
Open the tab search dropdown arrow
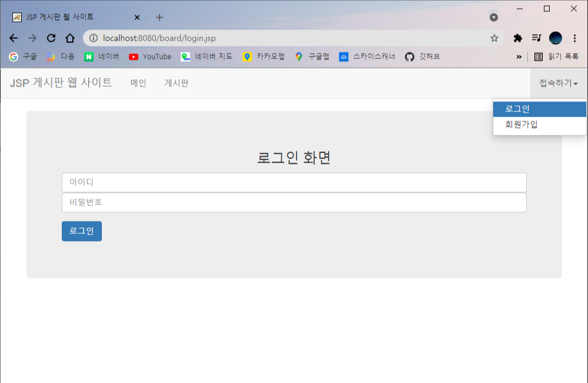click(493, 17)
